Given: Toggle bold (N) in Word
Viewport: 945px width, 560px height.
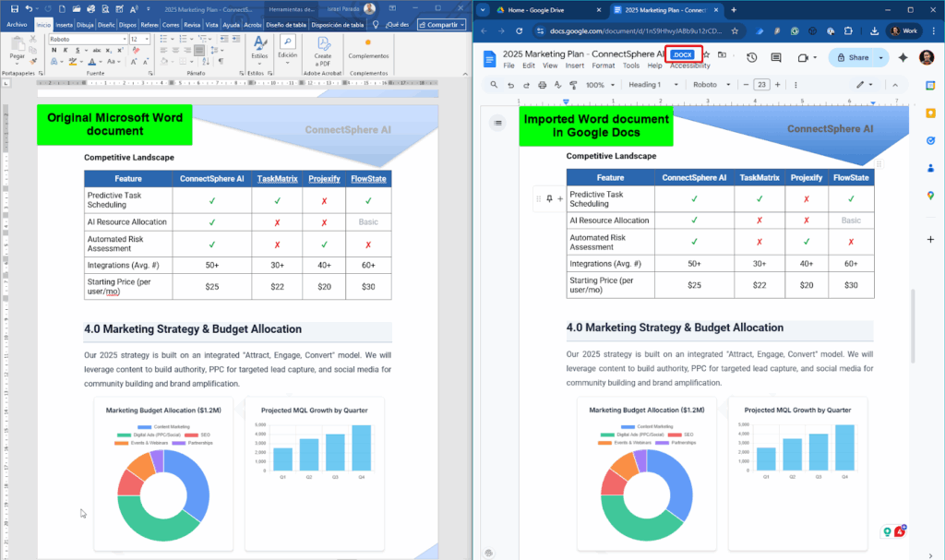Looking at the screenshot, I should 54,50.
